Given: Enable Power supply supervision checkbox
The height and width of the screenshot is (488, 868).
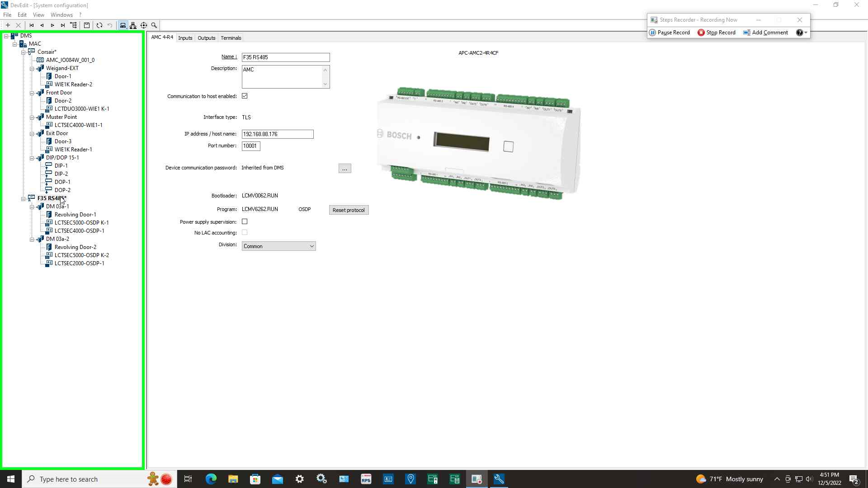Looking at the screenshot, I should [245, 222].
